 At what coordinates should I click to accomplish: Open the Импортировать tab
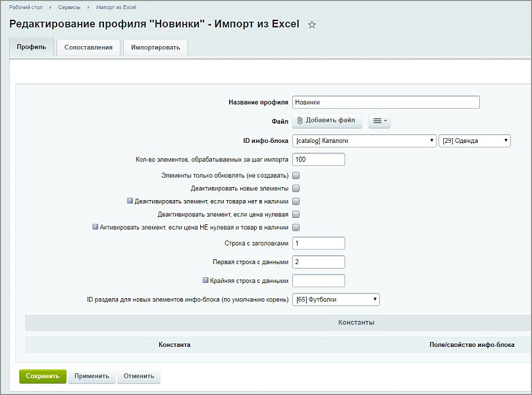pyautogui.click(x=155, y=47)
